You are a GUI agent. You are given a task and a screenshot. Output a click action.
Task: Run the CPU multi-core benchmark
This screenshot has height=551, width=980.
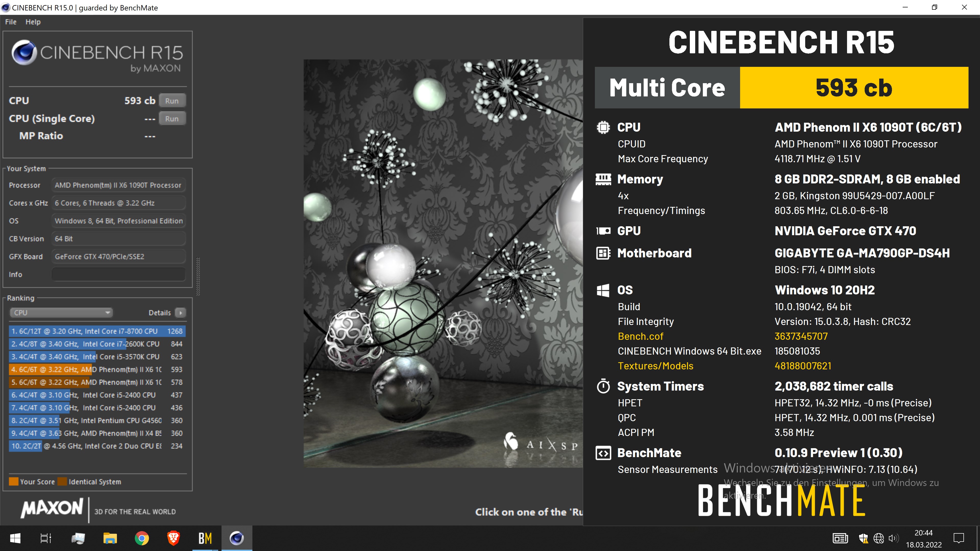click(x=172, y=101)
